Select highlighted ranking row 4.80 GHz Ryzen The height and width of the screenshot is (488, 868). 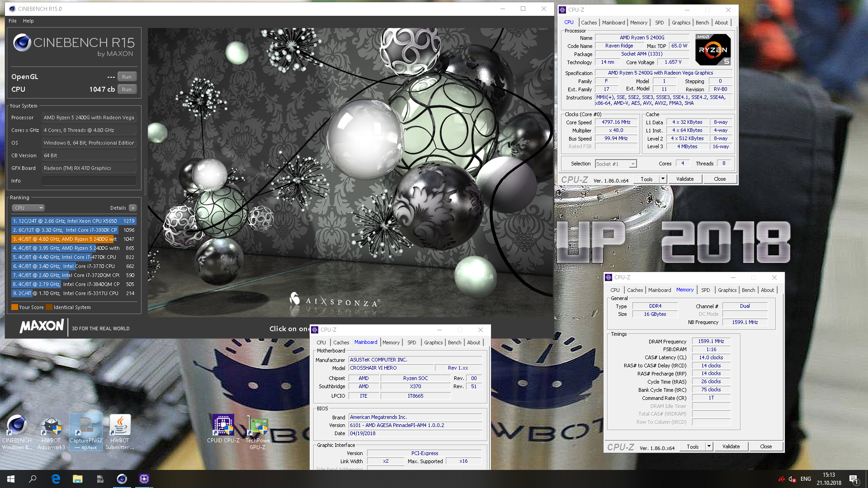74,239
